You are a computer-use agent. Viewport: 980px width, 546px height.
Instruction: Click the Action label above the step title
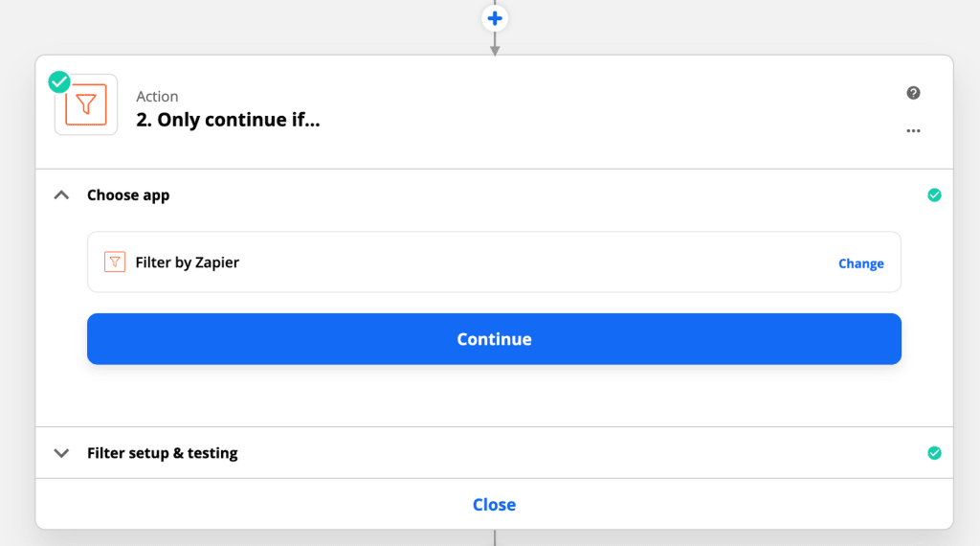point(158,97)
